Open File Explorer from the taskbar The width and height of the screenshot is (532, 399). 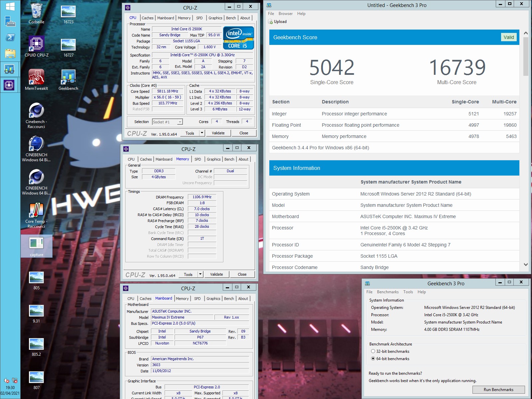[10, 53]
